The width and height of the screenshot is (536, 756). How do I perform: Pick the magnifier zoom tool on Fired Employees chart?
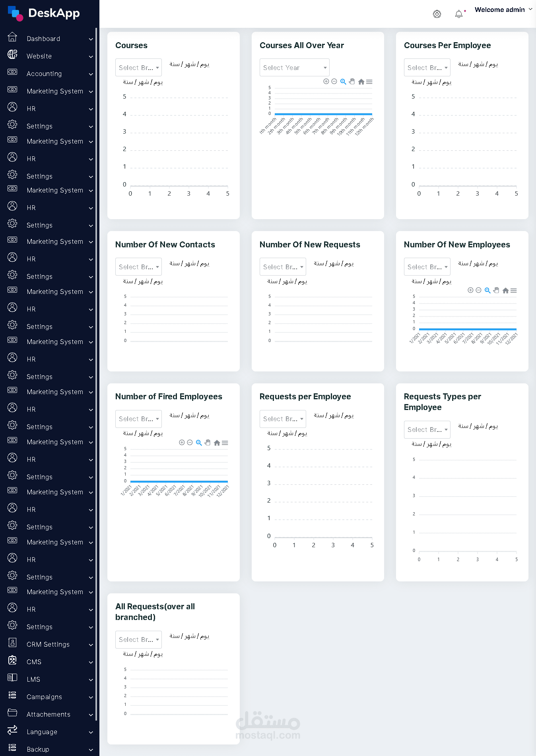point(199,443)
